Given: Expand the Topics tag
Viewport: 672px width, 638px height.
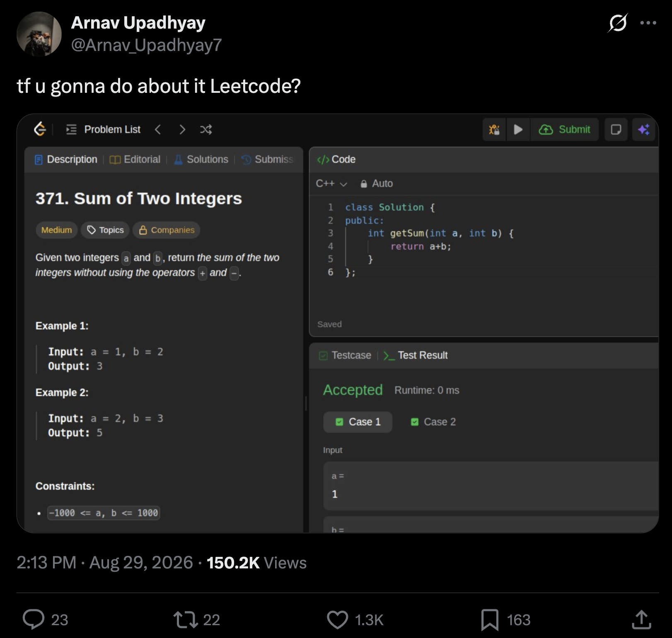Looking at the screenshot, I should click(105, 230).
